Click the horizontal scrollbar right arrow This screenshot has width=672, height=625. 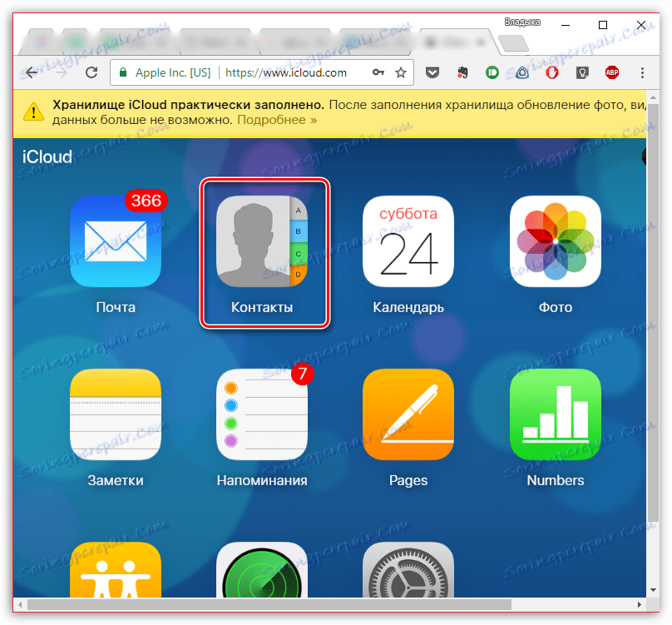point(640,604)
